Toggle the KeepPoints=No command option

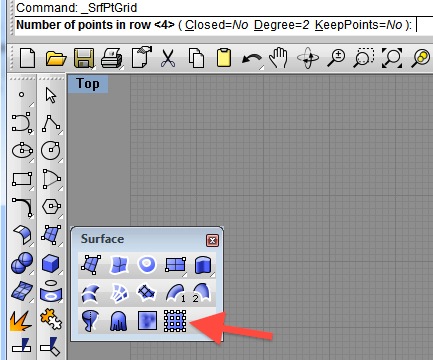click(358, 25)
